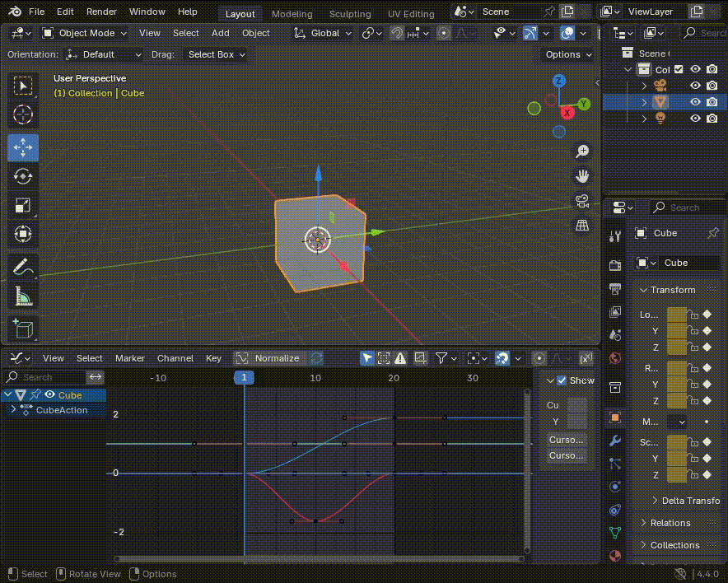This screenshot has width=728, height=583.
Task: Expand the CubeAction channel
Action: tap(12, 410)
